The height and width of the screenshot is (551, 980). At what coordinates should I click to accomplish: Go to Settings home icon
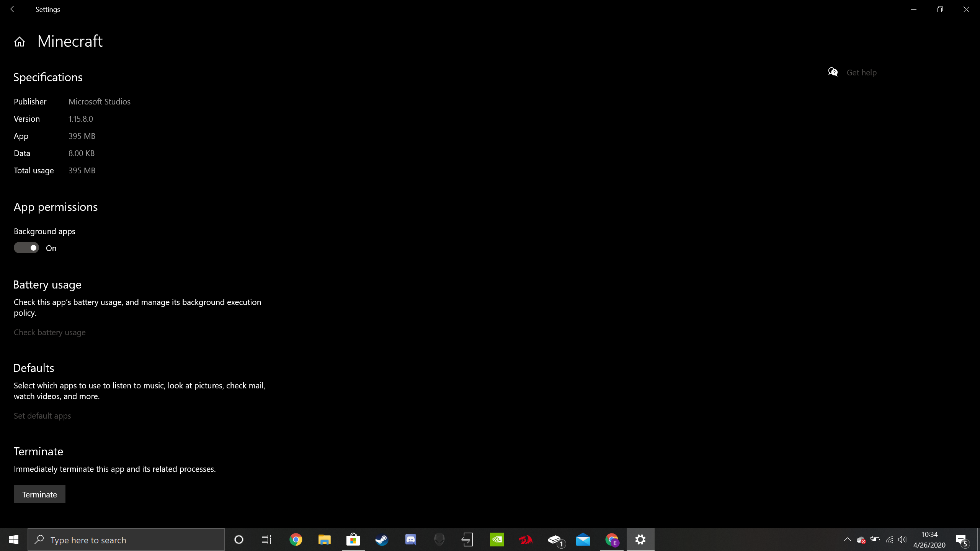pos(19,42)
